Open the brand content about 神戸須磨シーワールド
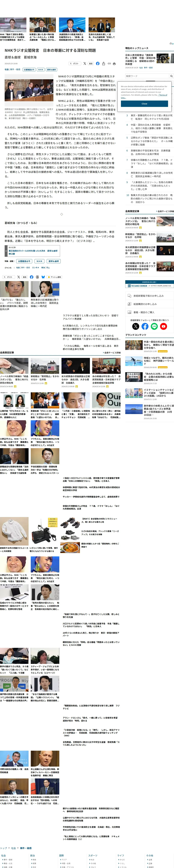This screenshot has width=174, height=868. tap(159, 361)
